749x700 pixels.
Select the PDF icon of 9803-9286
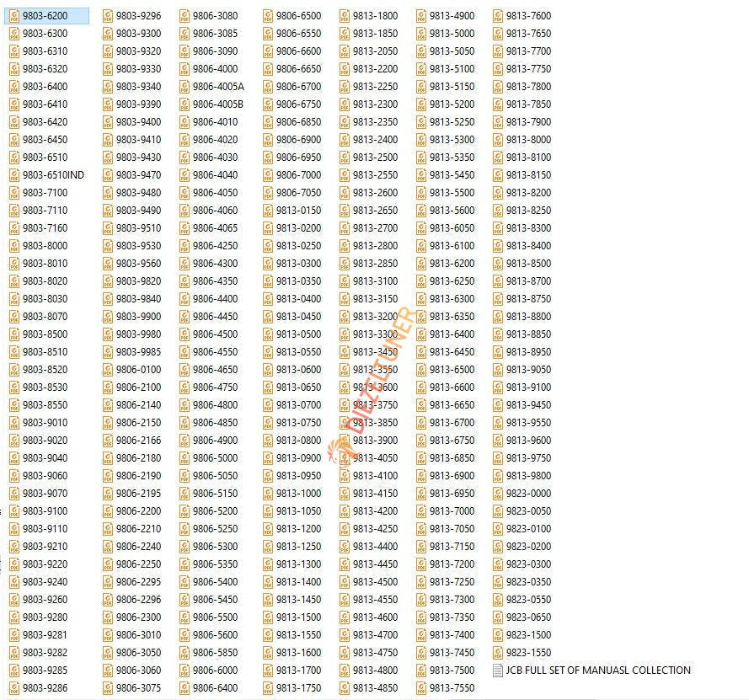14,688
